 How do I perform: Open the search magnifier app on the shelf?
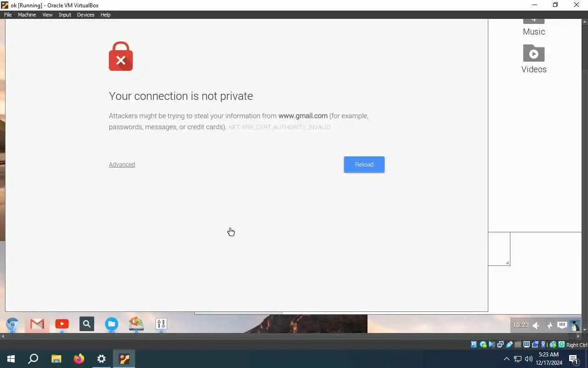(x=86, y=324)
